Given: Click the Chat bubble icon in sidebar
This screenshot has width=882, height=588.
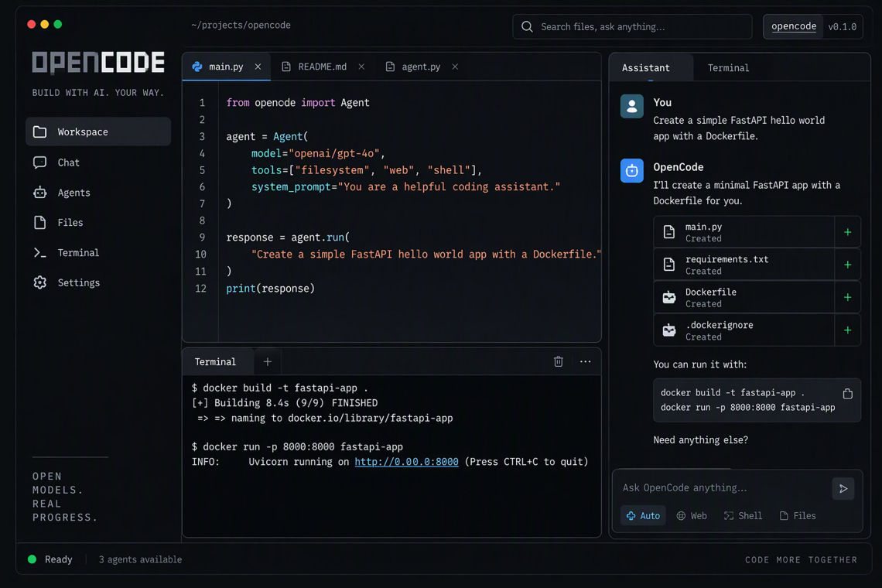Looking at the screenshot, I should pyautogui.click(x=40, y=162).
